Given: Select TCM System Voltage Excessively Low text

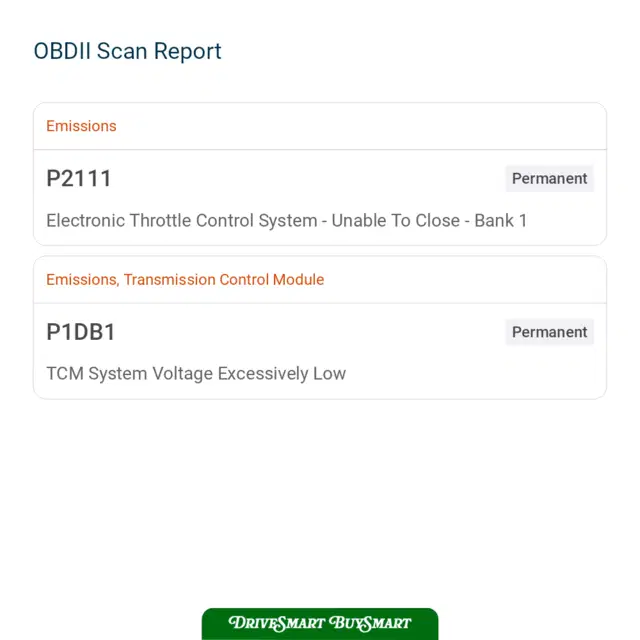Looking at the screenshot, I should click(x=196, y=373).
